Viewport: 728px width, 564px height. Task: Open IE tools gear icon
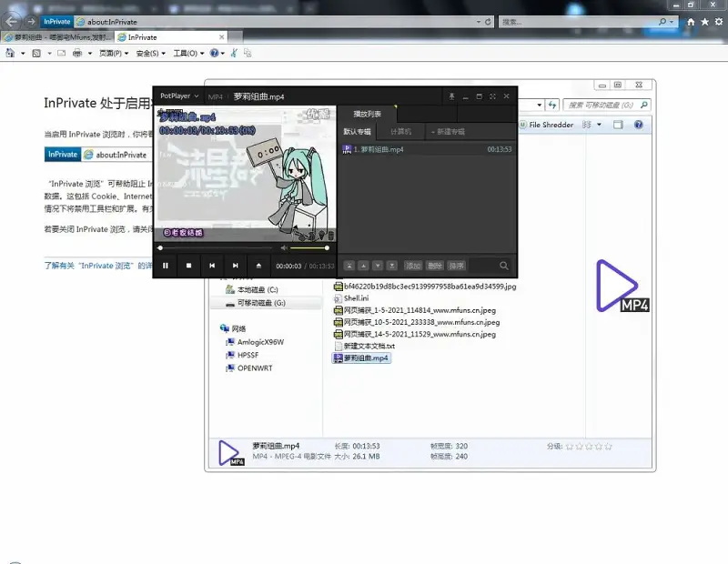click(719, 22)
